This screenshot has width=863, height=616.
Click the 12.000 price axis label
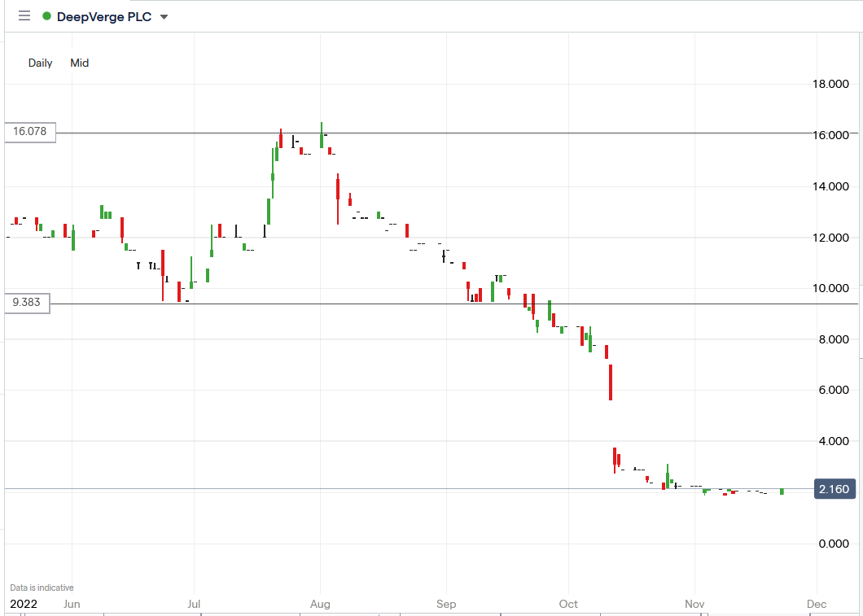[830, 238]
